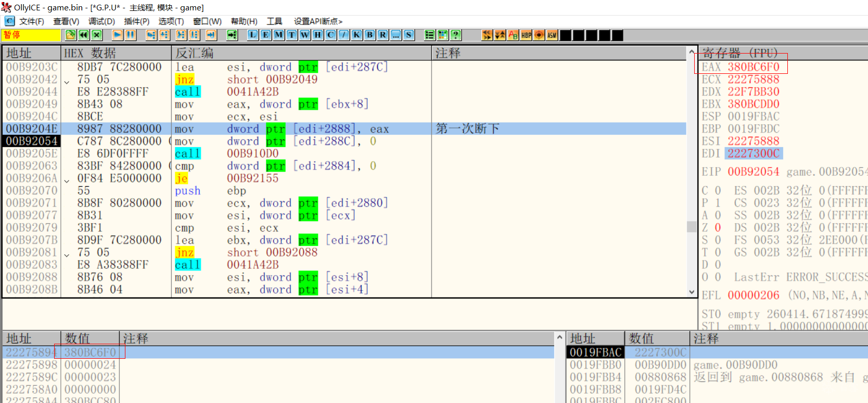Open Patches window with slash icon
This screenshot has width=868, height=403.
coord(344,35)
